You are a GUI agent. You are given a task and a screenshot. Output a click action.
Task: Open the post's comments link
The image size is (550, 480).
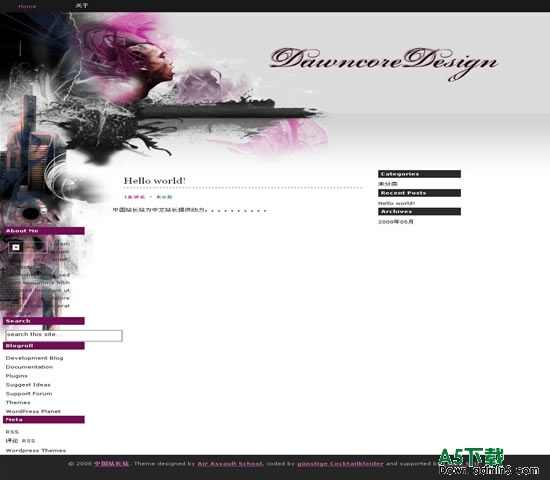tap(134, 197)
